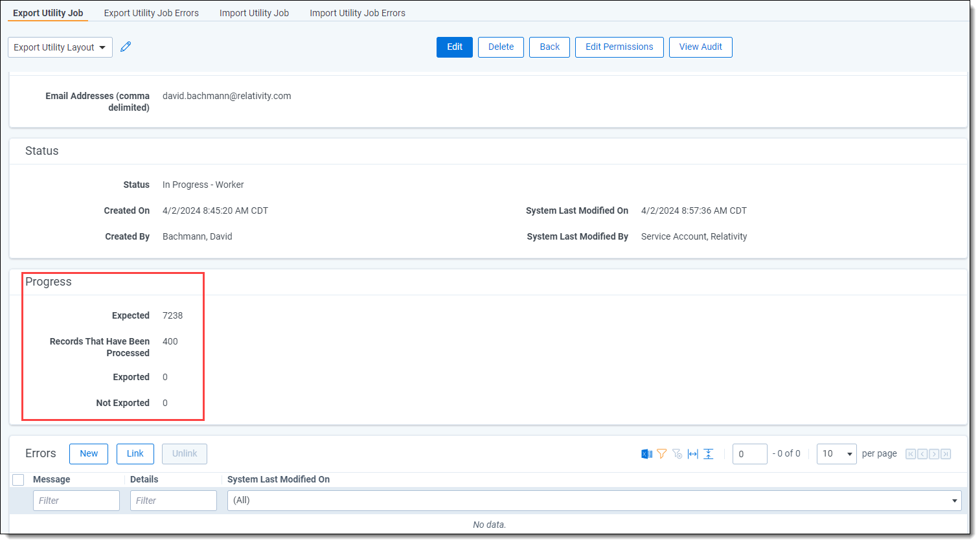Open the Import Utility Job tab
This screenshot has height=544, width=980.
pos(254,13)
